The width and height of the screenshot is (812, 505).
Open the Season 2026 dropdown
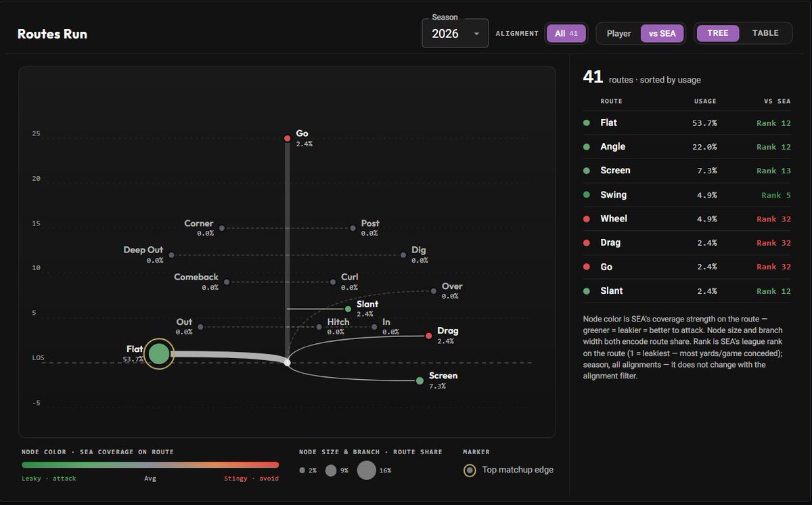tap(455, 33)
